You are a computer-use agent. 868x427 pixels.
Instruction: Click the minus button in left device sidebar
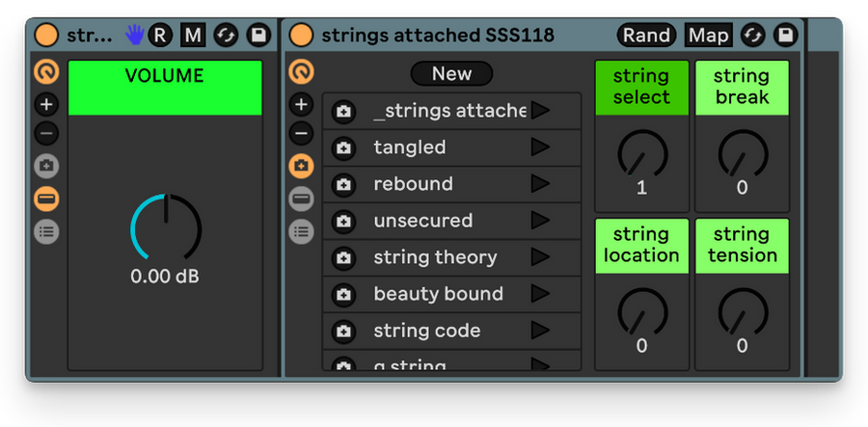pos(46,133)
